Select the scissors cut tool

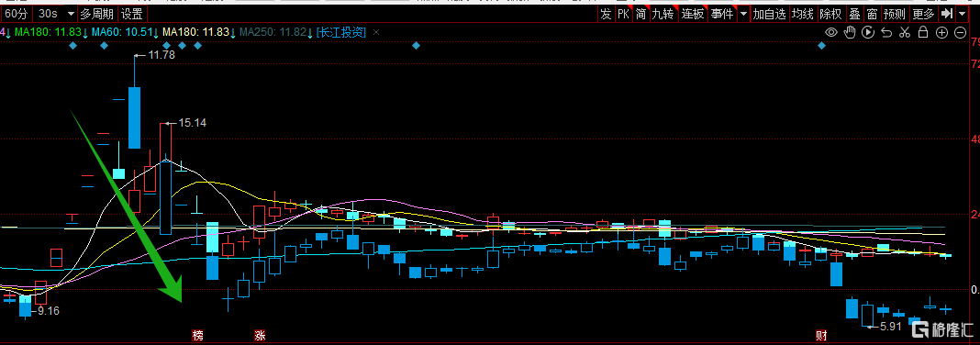point(905,32)
